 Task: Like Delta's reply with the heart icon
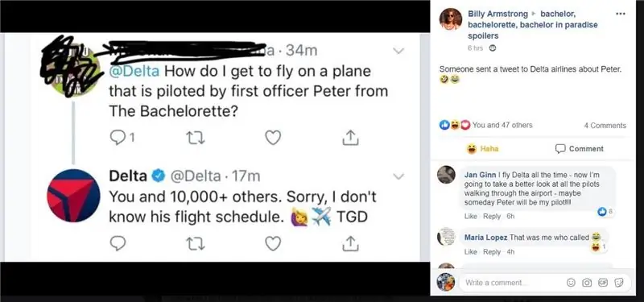point(273,244)
